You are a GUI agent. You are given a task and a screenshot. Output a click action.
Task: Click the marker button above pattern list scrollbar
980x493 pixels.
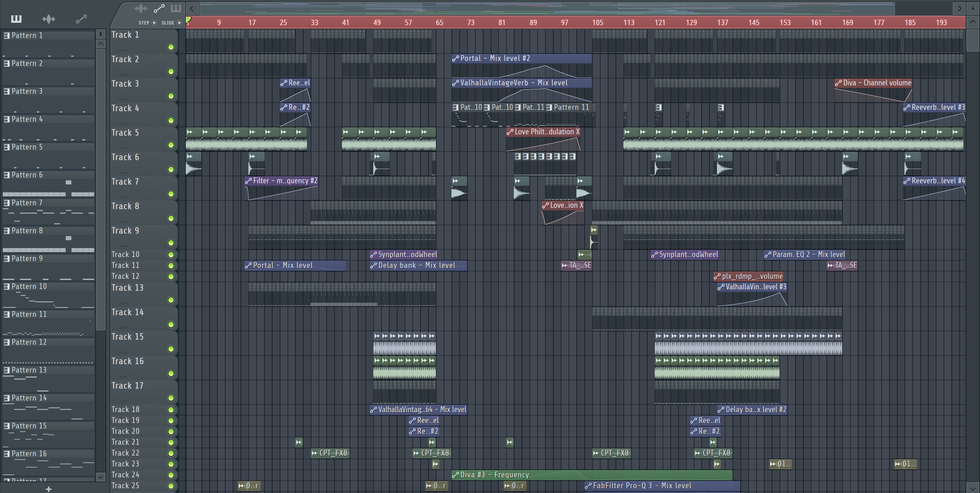(100, 34)
